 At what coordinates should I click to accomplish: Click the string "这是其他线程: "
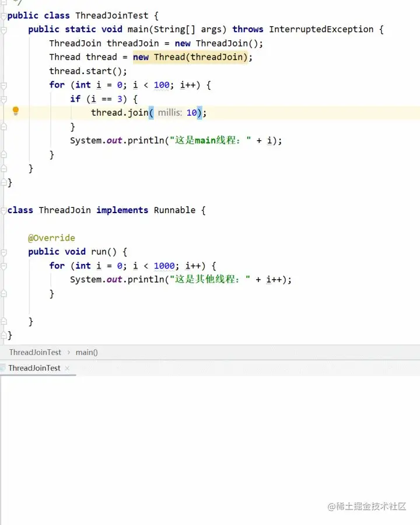click(x=210, y=279)
